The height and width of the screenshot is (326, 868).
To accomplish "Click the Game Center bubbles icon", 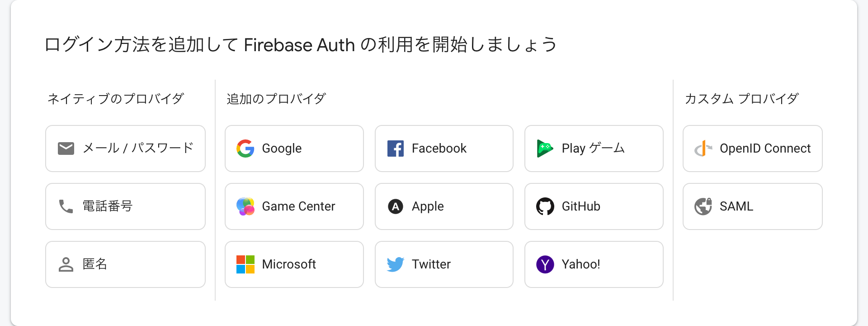I will (245, 206).
